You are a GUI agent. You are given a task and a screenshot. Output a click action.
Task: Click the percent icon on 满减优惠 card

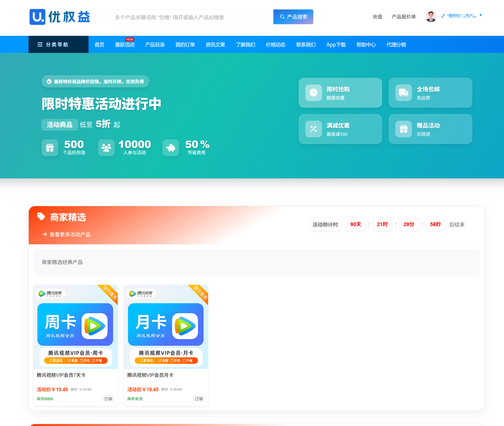[x=313, y=129]
